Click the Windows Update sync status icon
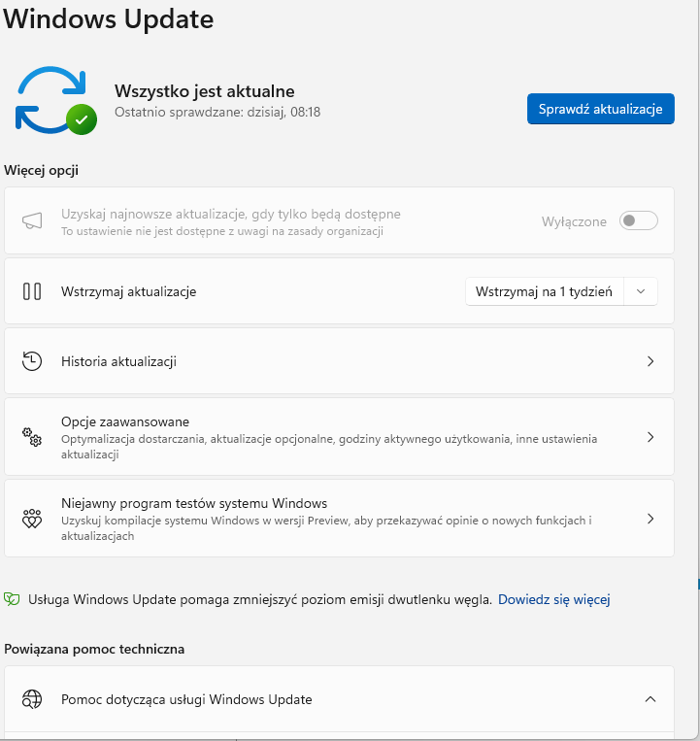The width and height of the screenshot is (700, 741). click(55, 100)
